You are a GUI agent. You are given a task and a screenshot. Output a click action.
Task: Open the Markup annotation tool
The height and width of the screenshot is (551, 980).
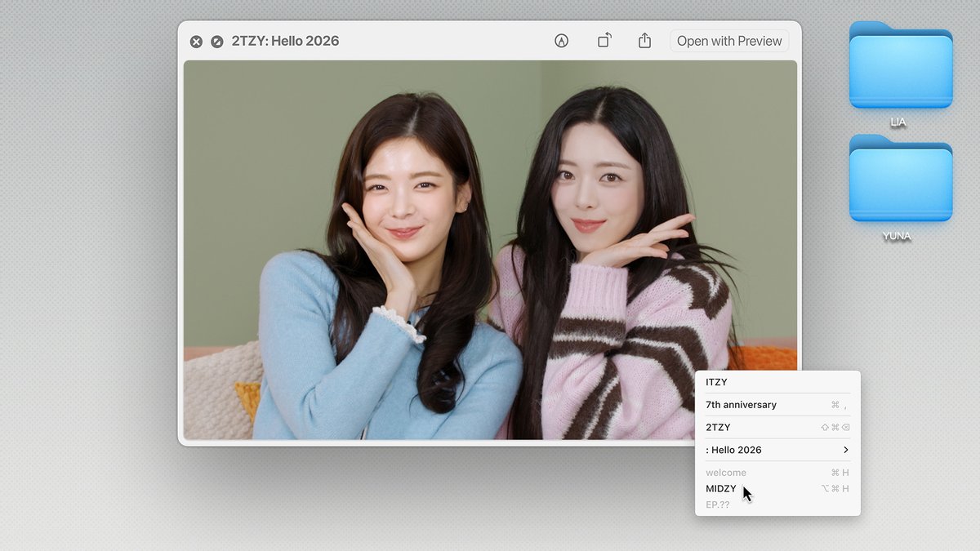pos(561,40)
